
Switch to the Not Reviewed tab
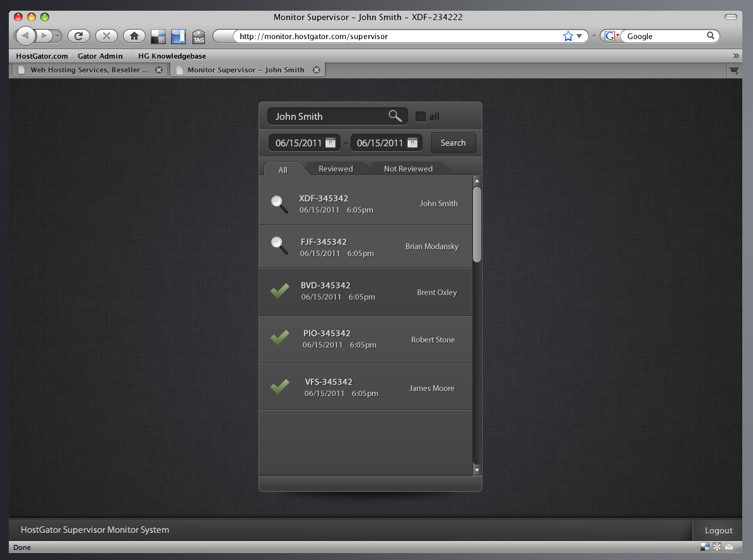point(408,168)
